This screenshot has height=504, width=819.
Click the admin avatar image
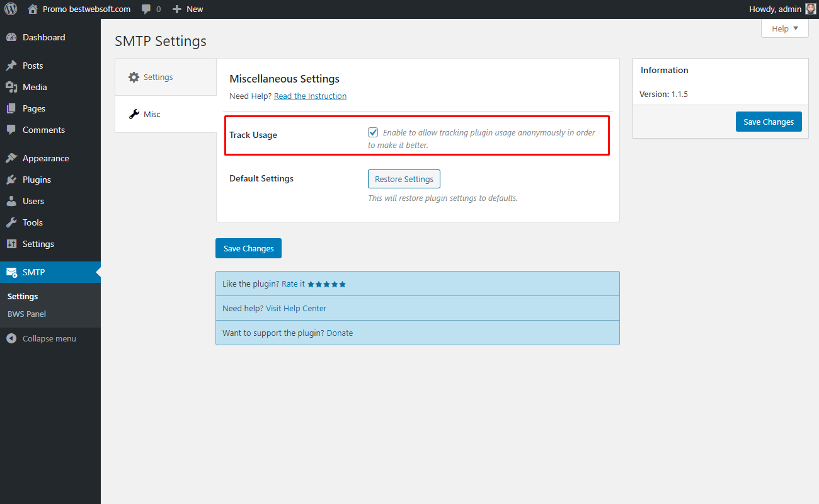tap(810, 9)
